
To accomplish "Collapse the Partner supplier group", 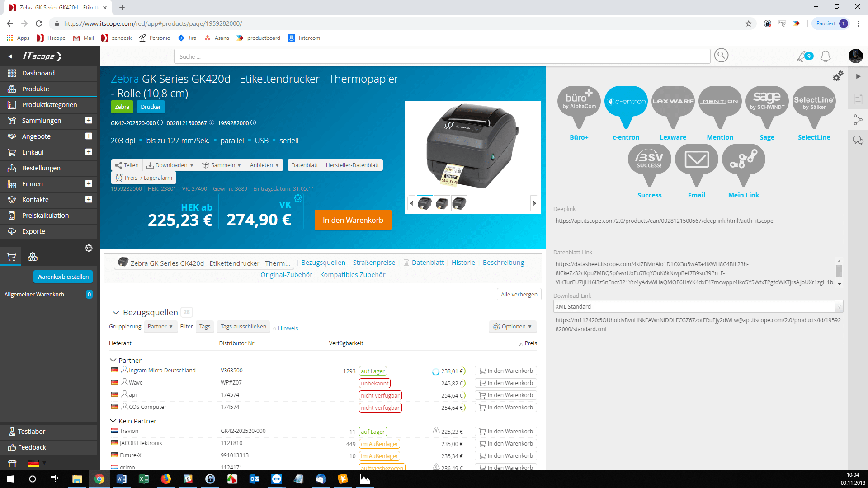I will [x=113, y=360].
